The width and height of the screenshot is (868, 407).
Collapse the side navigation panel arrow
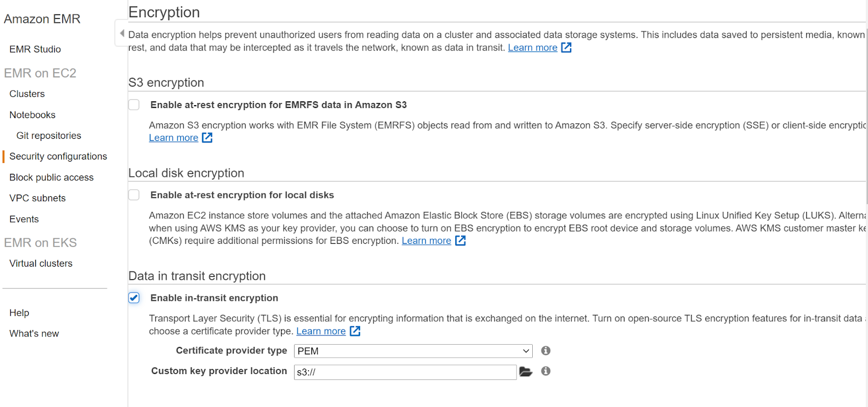coord(122,33)
